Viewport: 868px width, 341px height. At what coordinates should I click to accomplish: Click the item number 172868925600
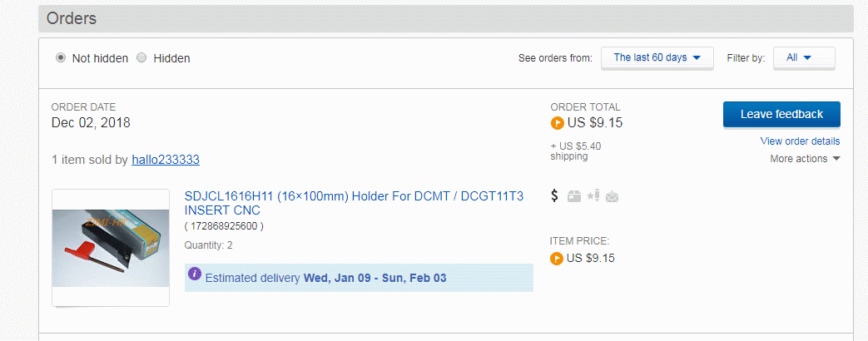[224, 225]
